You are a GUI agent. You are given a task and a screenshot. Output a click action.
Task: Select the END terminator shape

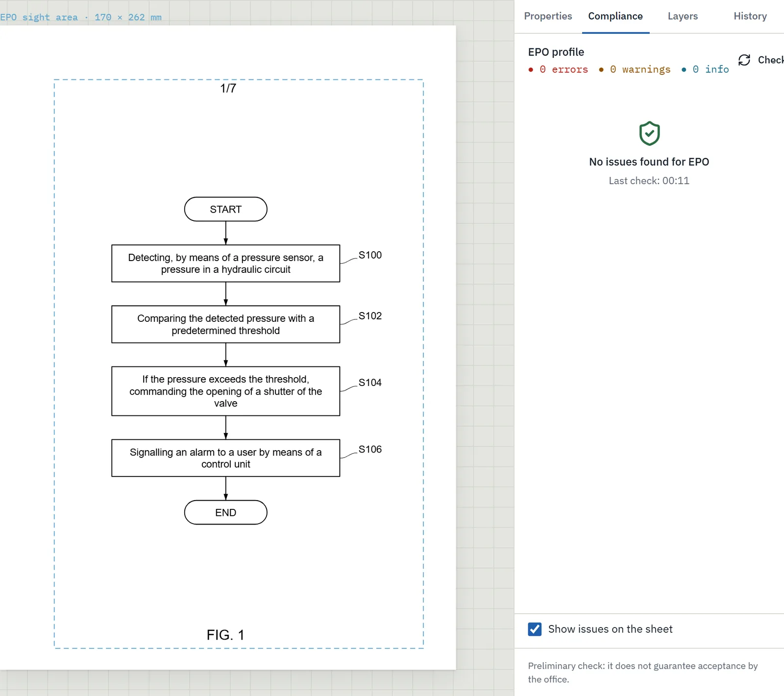coord(226,512)
